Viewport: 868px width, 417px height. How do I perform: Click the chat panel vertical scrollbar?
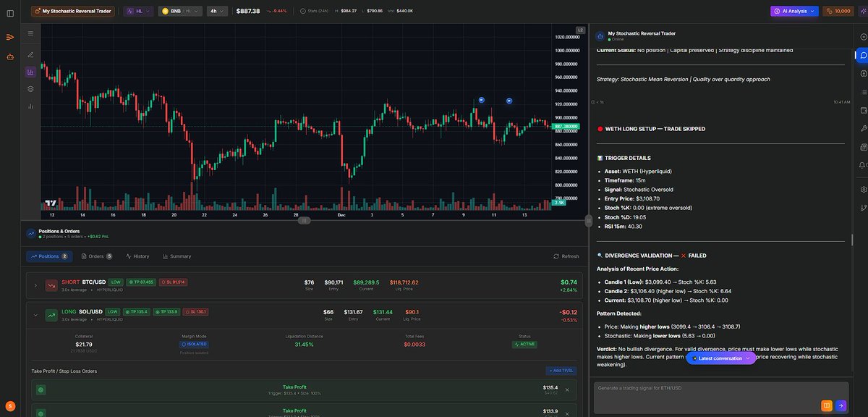tap(852, 240)
